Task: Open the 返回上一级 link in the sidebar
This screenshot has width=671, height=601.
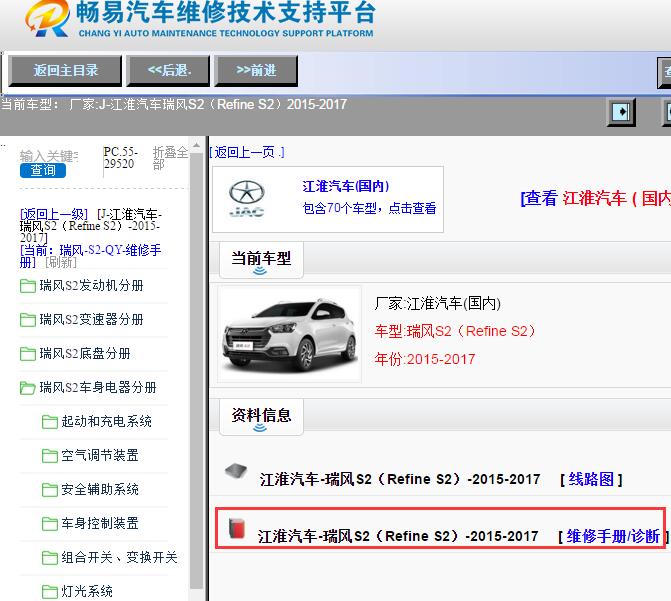Action: tap(54, 214)
